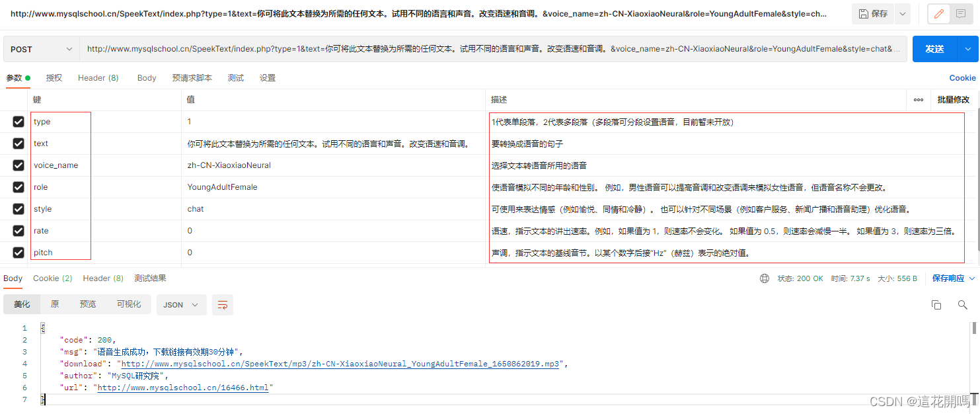Click the Cookie link
Image resolution: width=980 pixels, height=414 pixels.
(x=963, y=78)
